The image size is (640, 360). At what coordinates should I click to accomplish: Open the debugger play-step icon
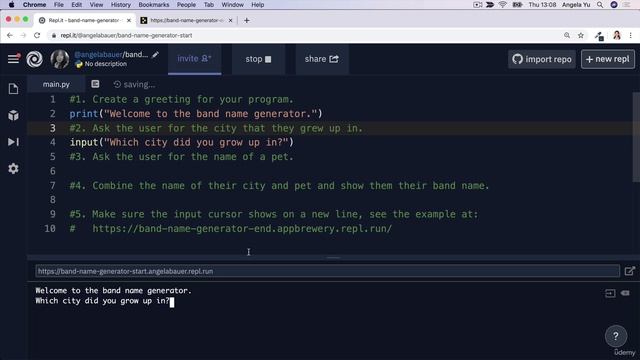13,142
